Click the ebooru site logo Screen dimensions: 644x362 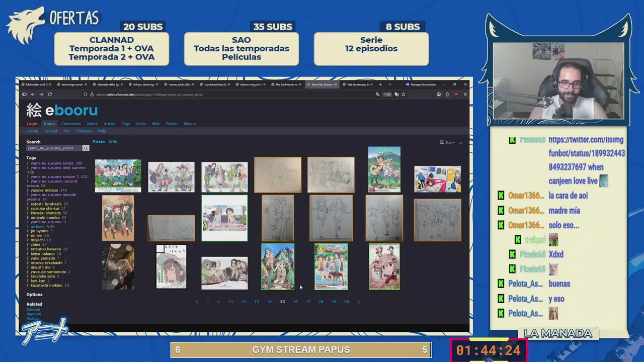(x=62, y=110)
